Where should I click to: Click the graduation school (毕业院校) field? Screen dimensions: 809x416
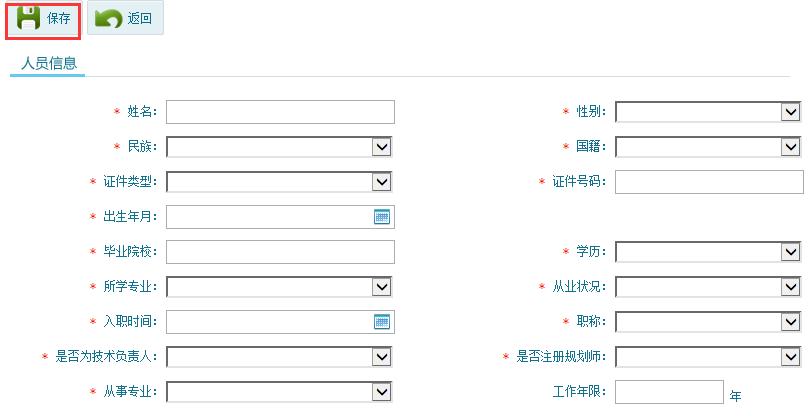[280, 252]
